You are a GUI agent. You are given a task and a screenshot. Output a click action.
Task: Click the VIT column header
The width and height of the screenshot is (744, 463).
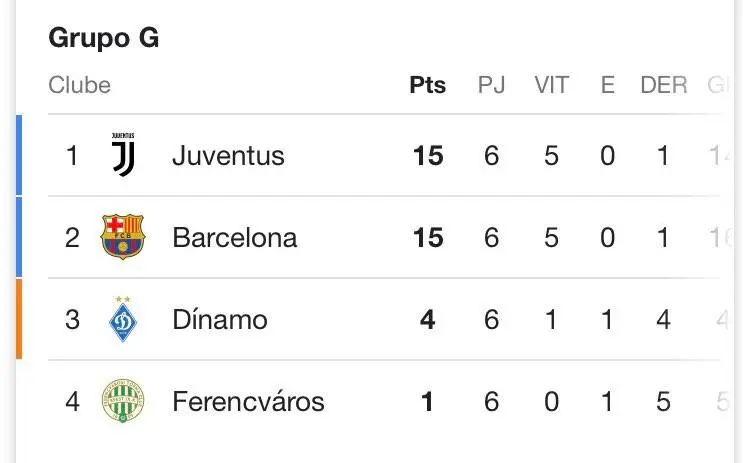pyautogui.click(x=551, y=85)
